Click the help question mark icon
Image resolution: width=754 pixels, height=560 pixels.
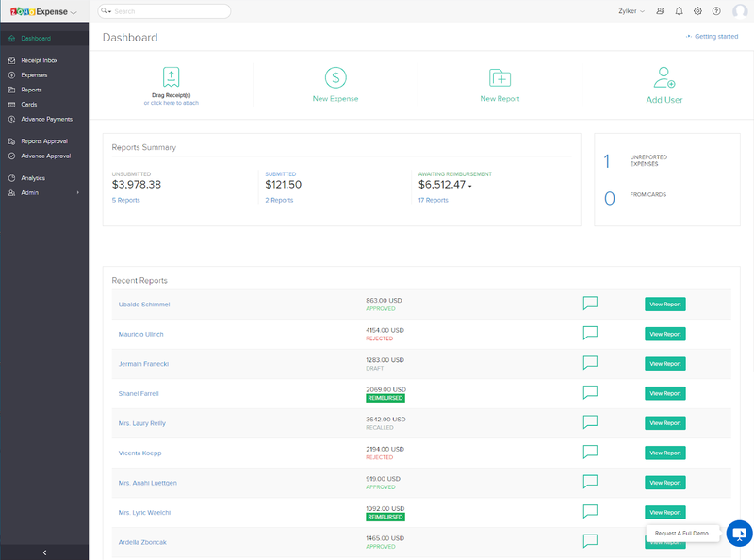(716, 11)
